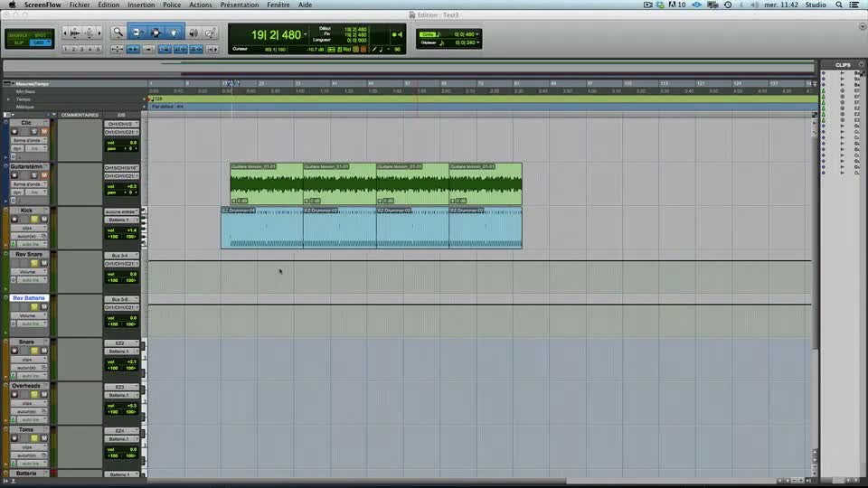This screenshot has width=868, height=488.
Task: Click the SHUFFLE edit mode button
Action: tap(18, 34)
